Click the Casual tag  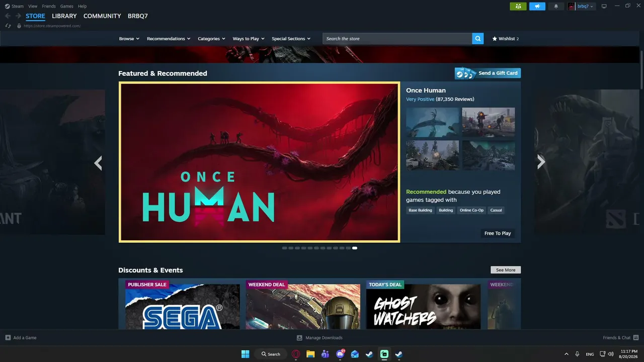[496, 210]
